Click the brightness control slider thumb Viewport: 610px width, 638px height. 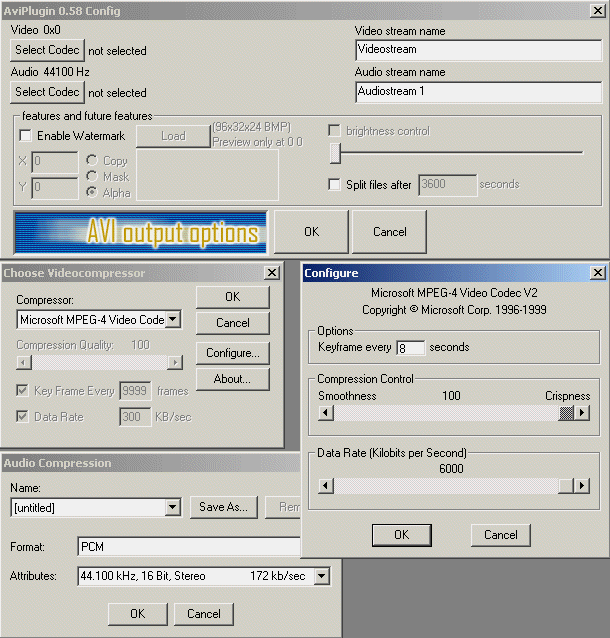click(x=335, y=153)
